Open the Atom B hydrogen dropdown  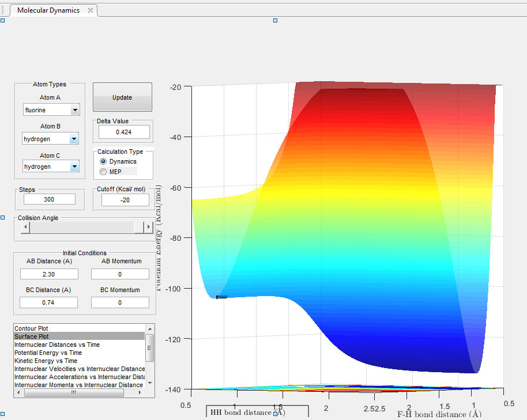[73, 139]
